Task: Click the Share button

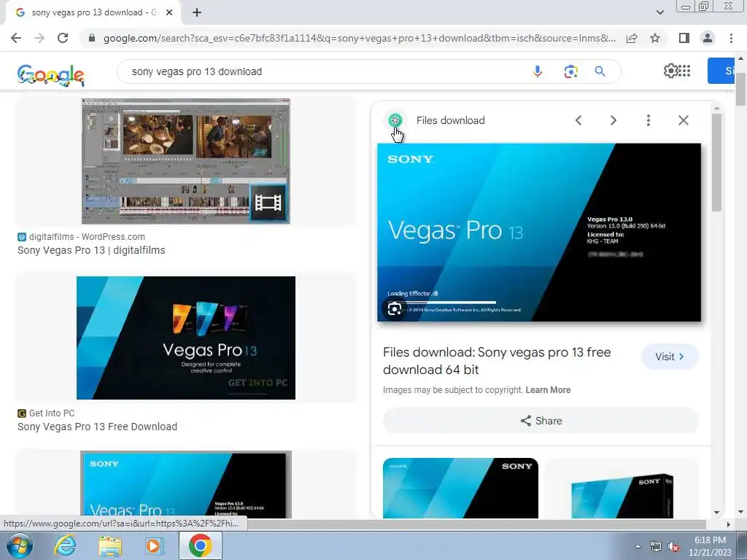Action: coord(541,421)
